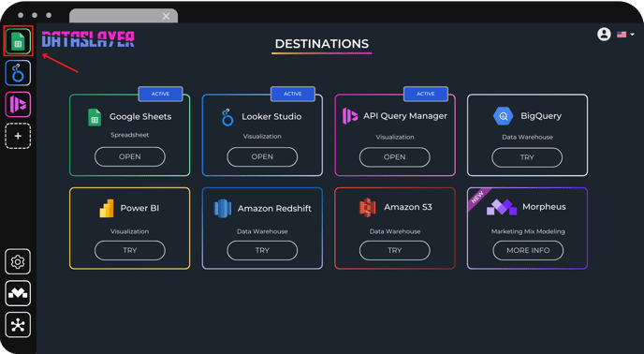Click Amazon Redshift card icon

point(223,209)
